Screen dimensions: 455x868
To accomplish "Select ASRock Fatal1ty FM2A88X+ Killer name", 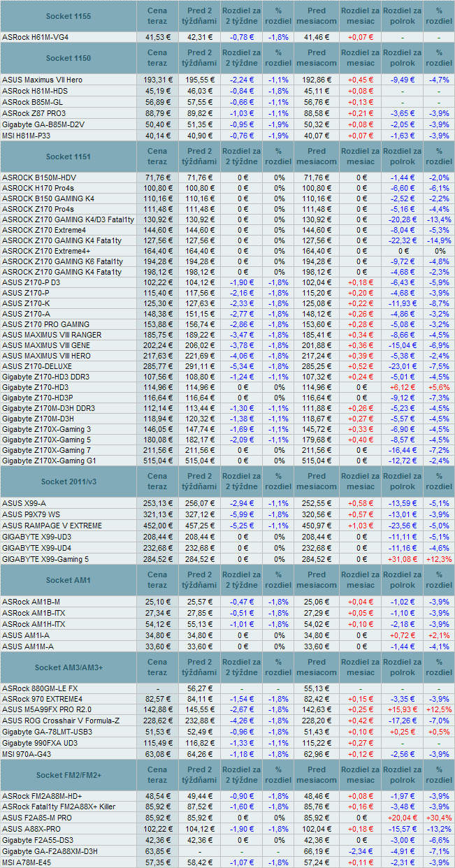I will pos(59,806).
